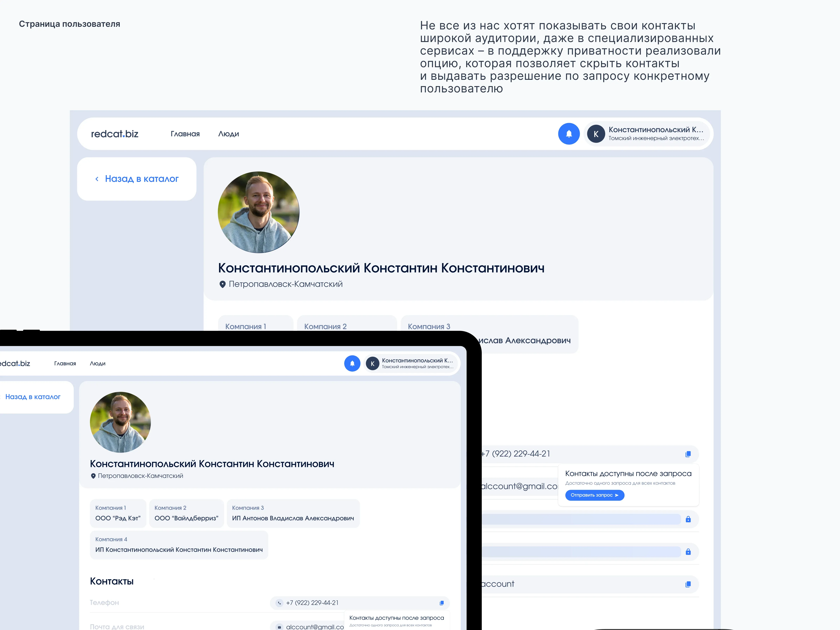
Task: Click the notification bell on tablet mockup
Action: (352, 363)
